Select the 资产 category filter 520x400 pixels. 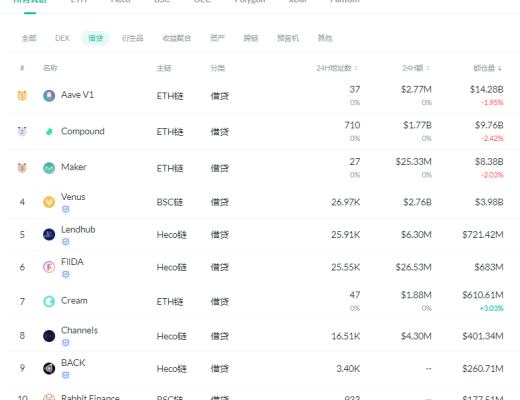click(x=217, y=38)
